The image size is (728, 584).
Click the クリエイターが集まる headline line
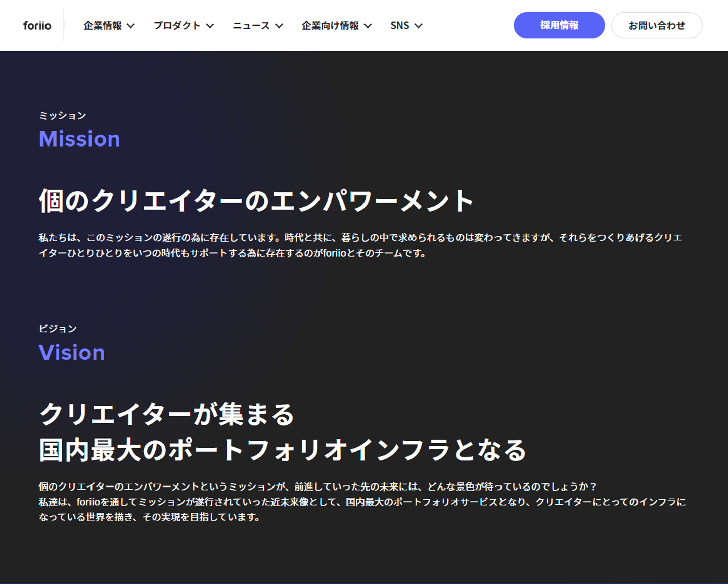point(167,414)
